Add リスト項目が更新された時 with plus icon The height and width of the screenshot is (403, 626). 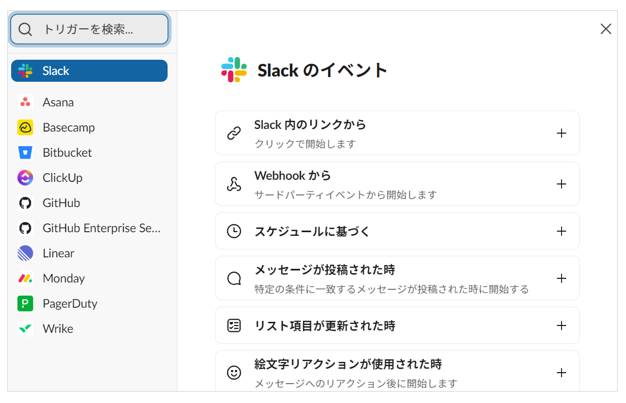561,325
